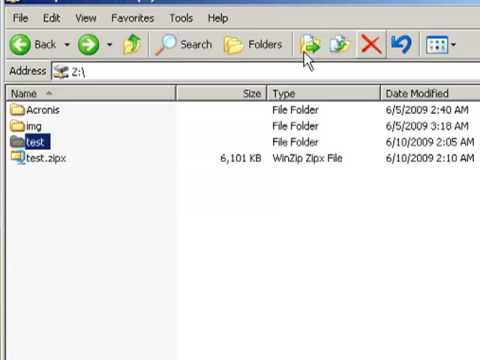Viewport: 480px width, 360px height.
Task: Click the WinZip Zipx File type text
Action: click(x=307, y=158)
